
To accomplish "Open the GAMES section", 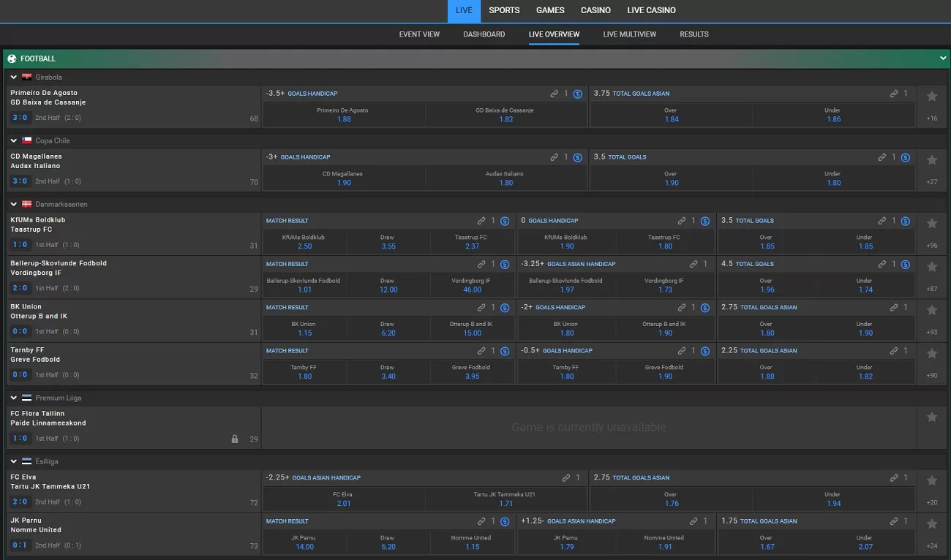I will pos(550,10).
